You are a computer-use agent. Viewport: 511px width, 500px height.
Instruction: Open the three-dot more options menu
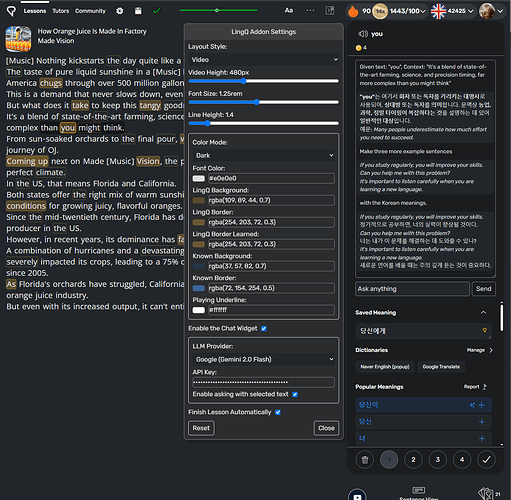(310, 11)
